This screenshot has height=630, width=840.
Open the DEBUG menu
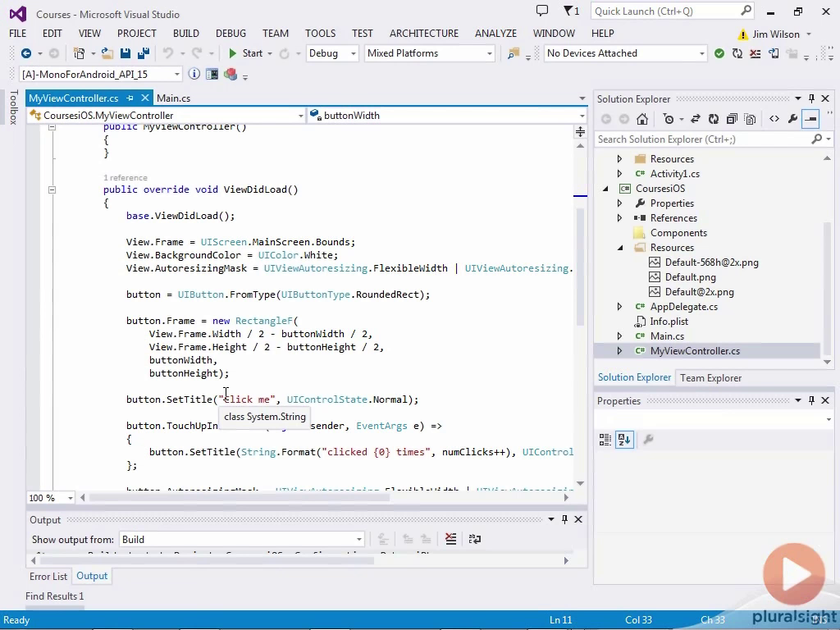(231, 33)
